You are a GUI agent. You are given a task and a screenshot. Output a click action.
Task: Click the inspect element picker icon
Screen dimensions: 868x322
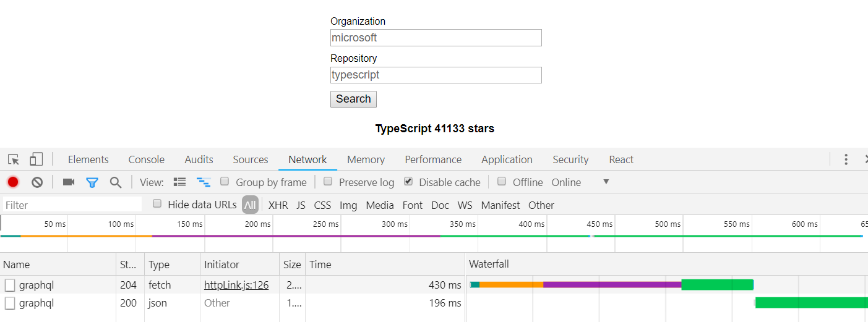click(x=14, y=159)
